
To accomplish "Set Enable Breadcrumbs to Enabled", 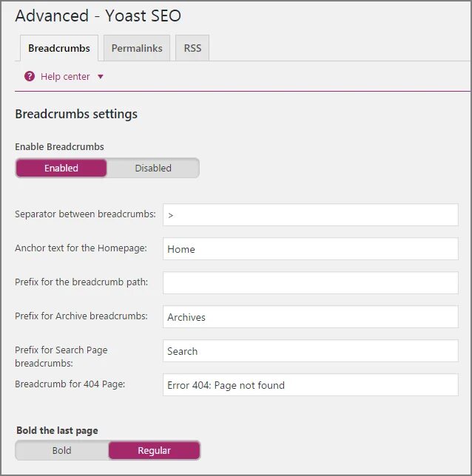I will [61, 168].
